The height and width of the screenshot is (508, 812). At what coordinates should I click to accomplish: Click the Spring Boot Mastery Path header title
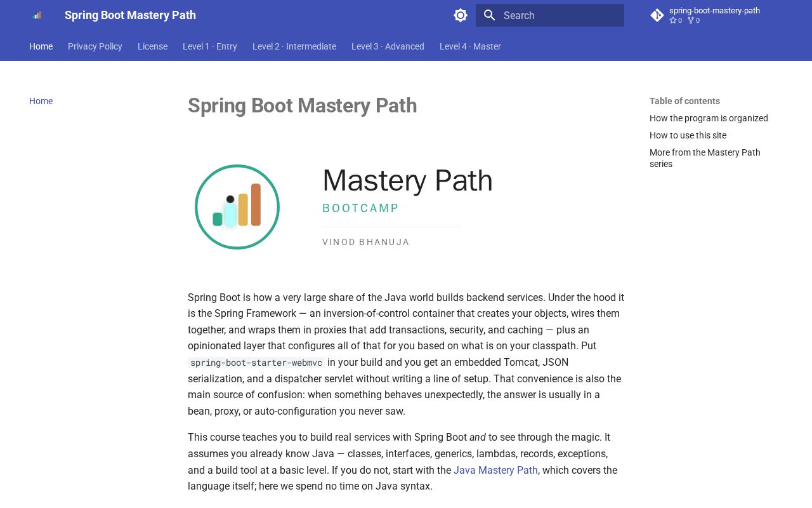[x=130, y=15]
